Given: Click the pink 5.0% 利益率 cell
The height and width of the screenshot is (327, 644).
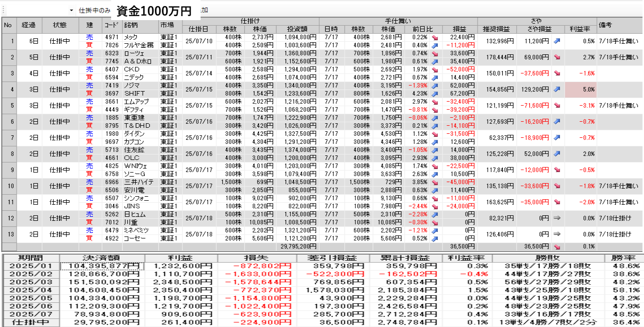Looking at the screenshot, I should (580, 90).
